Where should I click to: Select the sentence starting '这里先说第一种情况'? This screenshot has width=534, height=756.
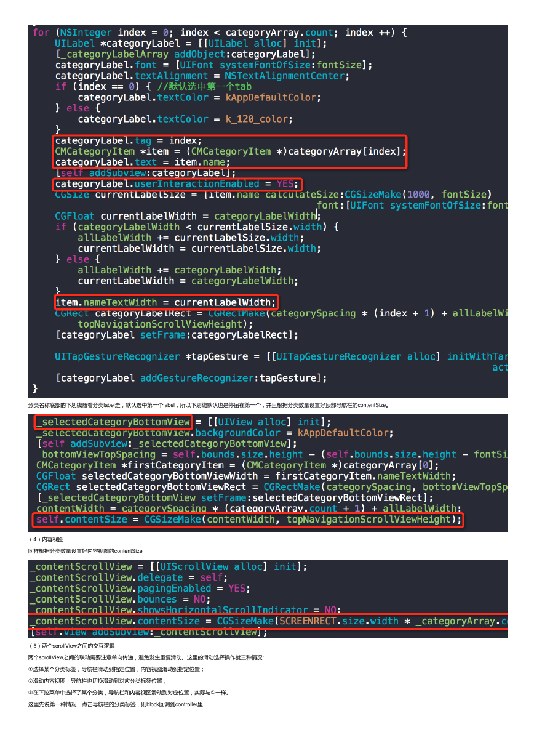116,704
